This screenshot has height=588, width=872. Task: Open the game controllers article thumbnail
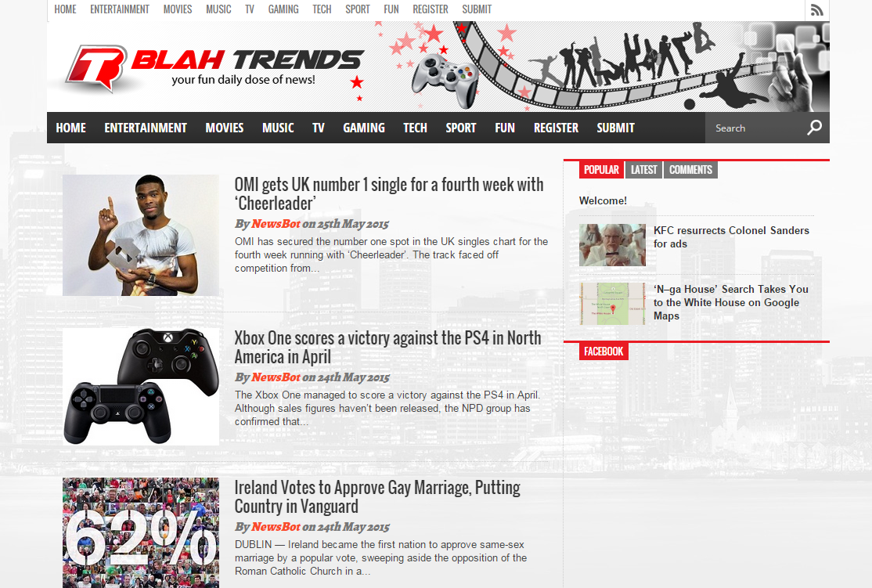(x=141, y=387)
